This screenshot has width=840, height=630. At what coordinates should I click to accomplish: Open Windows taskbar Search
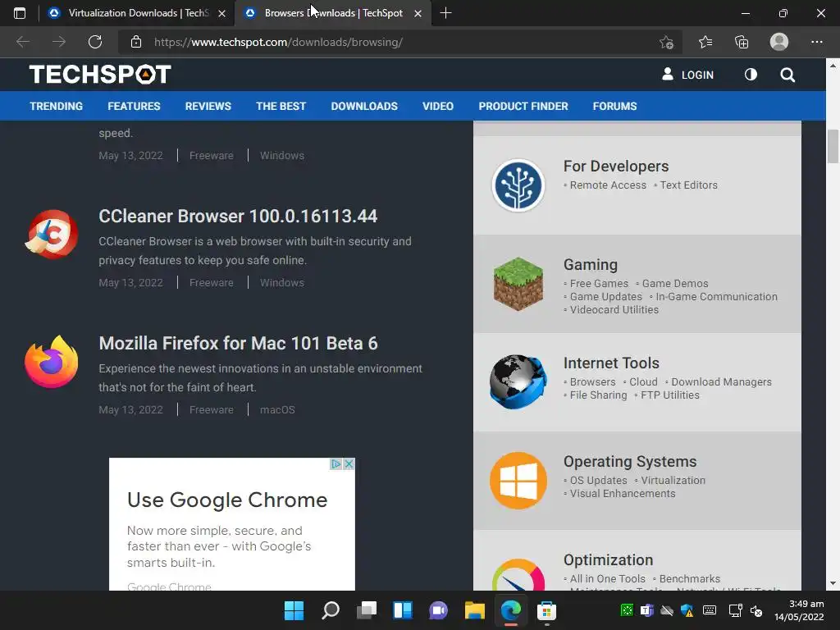331,610
